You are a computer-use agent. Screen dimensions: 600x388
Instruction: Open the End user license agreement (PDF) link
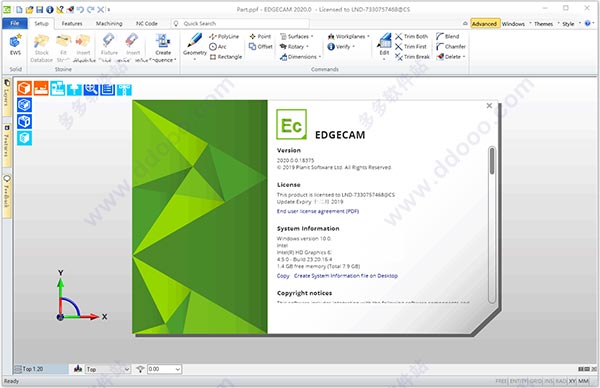(318, 211)
